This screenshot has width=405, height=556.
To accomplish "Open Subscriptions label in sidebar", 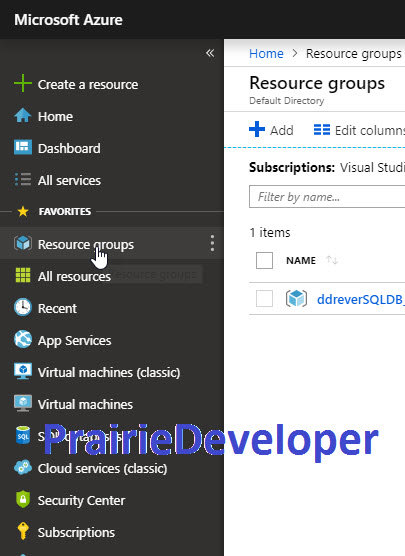I will click(76, 532).
